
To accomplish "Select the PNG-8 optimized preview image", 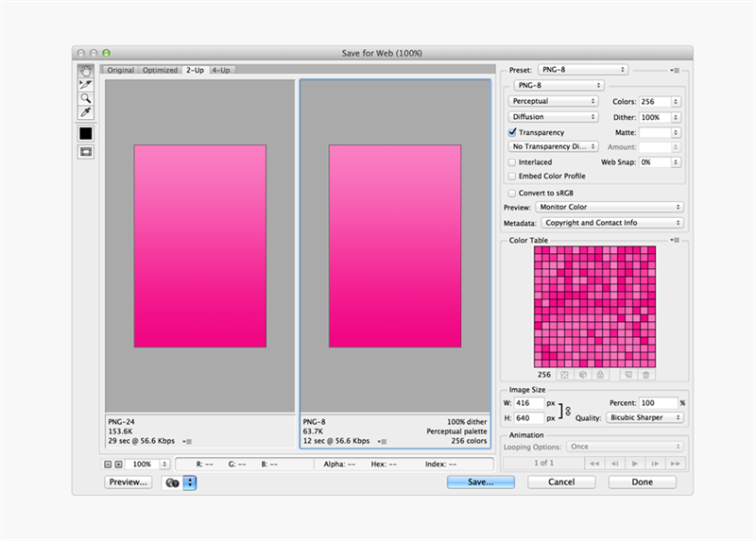I will point(395,246).
